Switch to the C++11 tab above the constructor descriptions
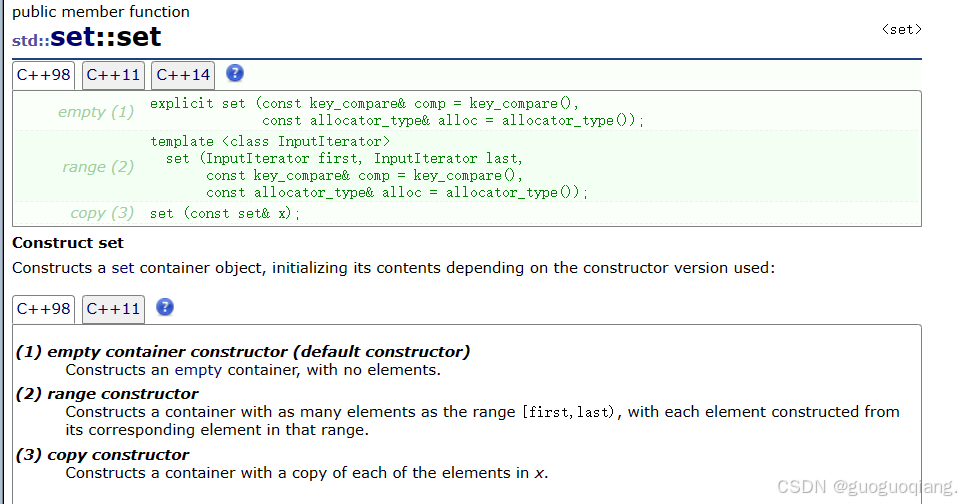 [x=114, y=309]
